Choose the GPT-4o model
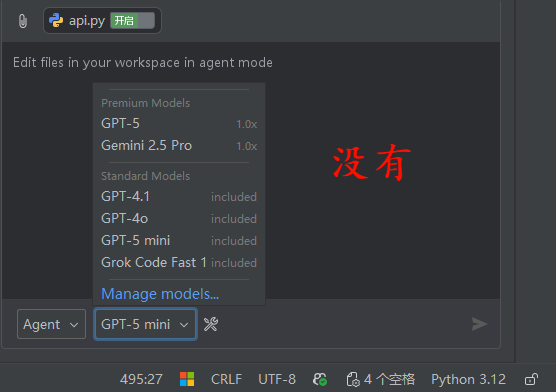Image resolution: width=556 pixels, height=392 pixels. point(179,219)
